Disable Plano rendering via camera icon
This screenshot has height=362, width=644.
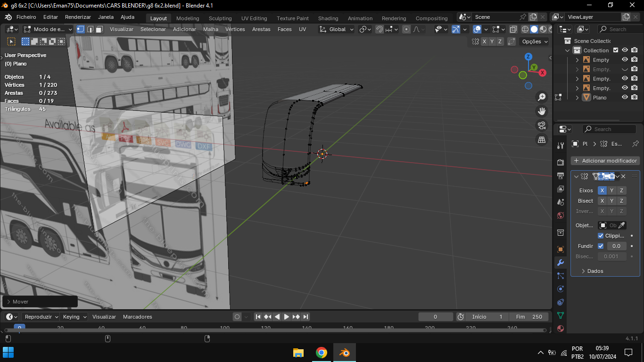pyautogui.click(x=635, y=98)
